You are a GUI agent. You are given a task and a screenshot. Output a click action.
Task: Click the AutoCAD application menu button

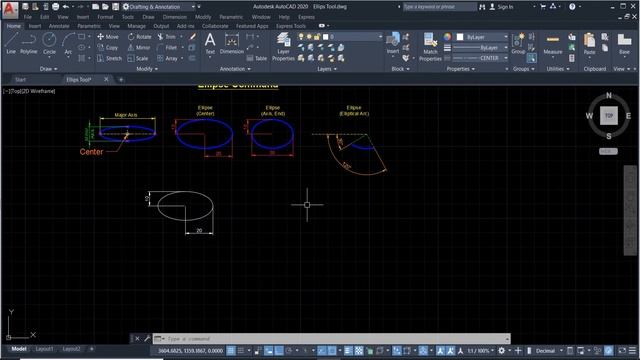(10, 9)
